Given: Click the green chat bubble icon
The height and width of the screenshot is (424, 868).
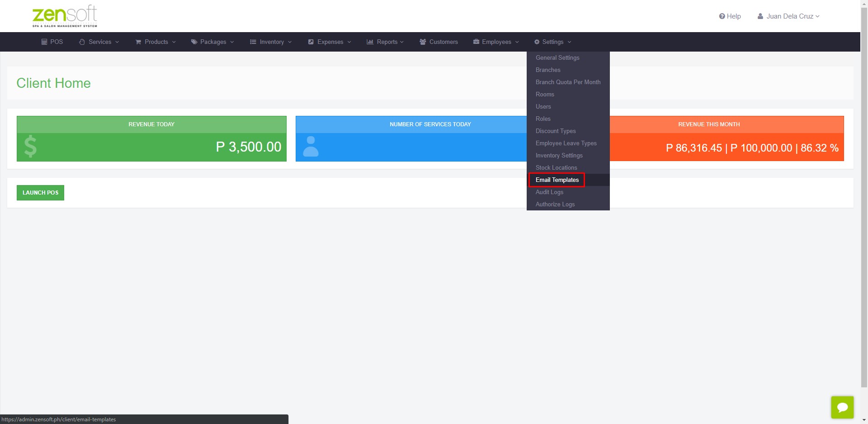Looking at the screenshot, I should tap(842, 407).
